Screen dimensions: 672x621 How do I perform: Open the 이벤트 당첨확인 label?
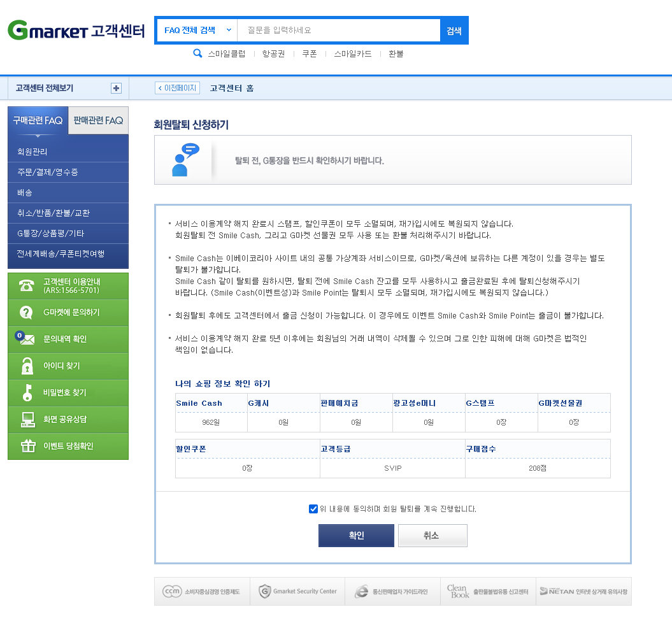pos(68,446)
